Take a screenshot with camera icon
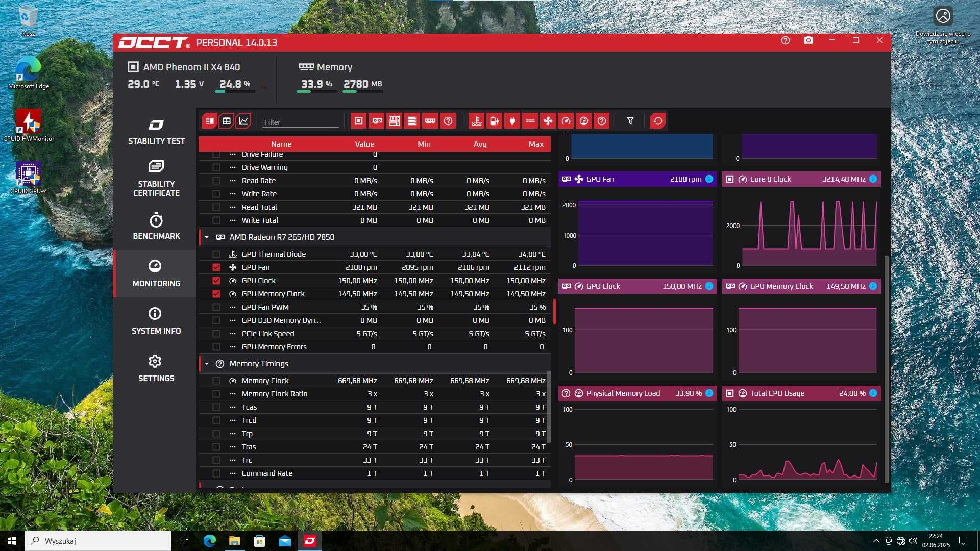 [808, 40]
